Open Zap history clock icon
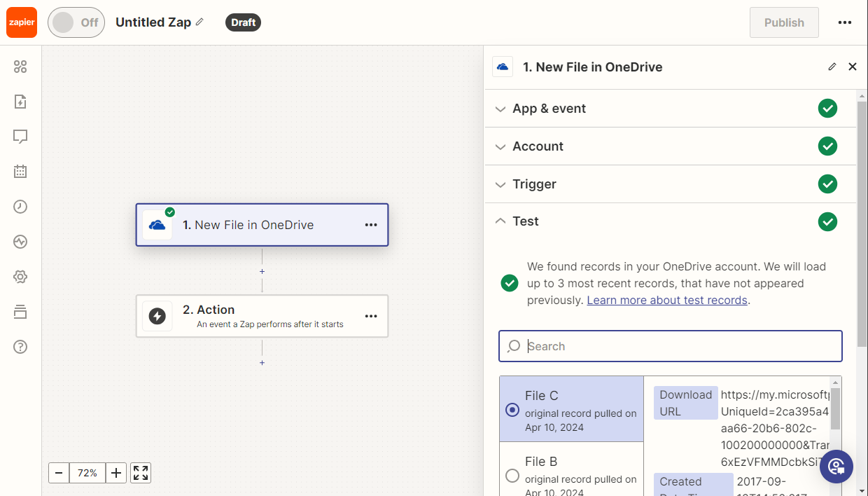The height and width of the screenshot is (496, 868). [20, 207]
